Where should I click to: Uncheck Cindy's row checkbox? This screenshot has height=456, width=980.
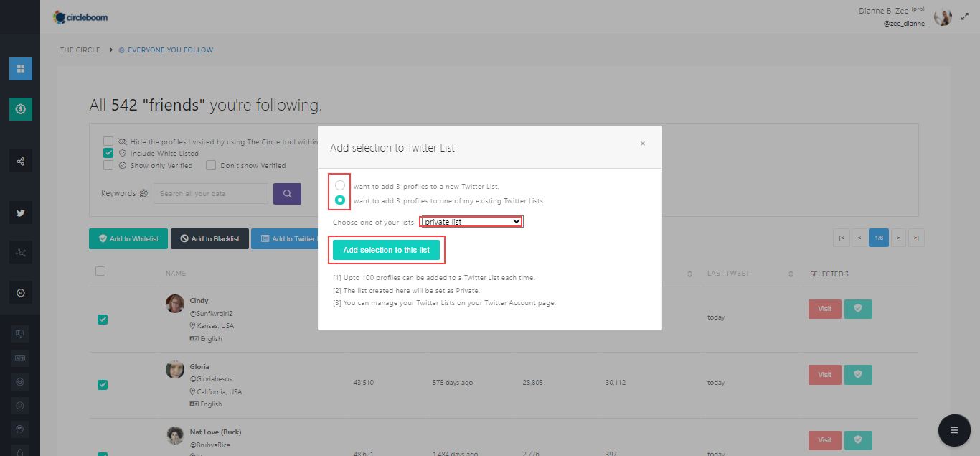[103, 320]
